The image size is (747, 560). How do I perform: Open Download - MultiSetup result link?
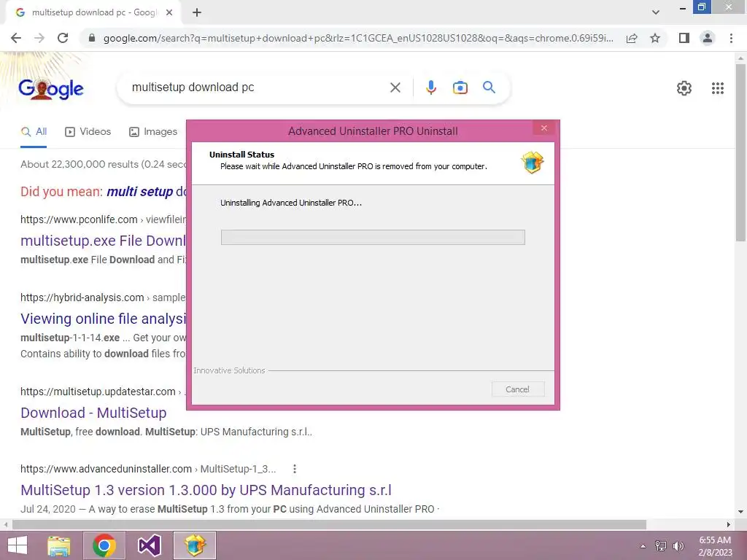click(x=93, y=413)
